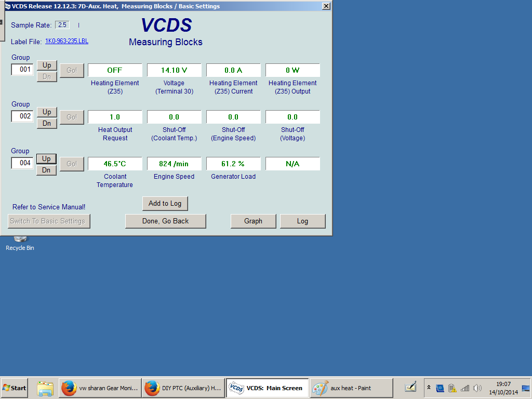532x399 pixels.
Task: Switch to the vw sharan Firefox window
Action: 100,388
